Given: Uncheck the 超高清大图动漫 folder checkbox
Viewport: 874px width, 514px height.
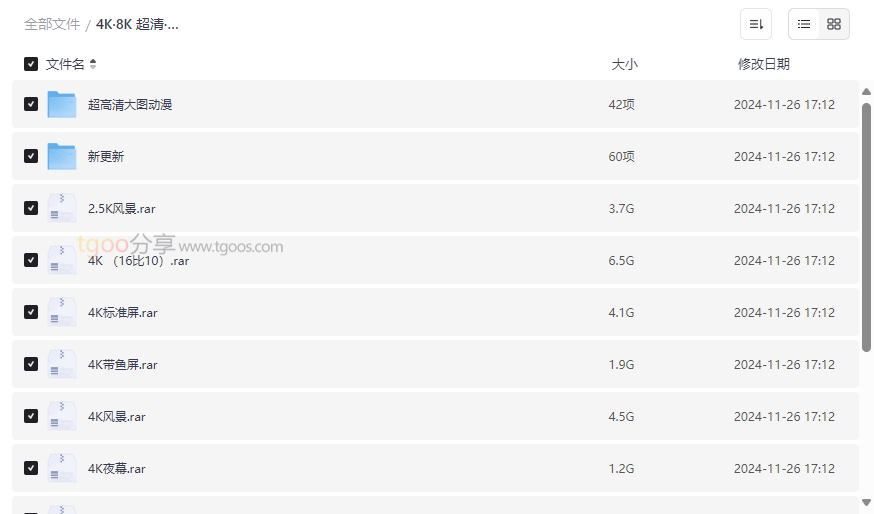Looking at the screenshot, I should (x=31, y=104).
